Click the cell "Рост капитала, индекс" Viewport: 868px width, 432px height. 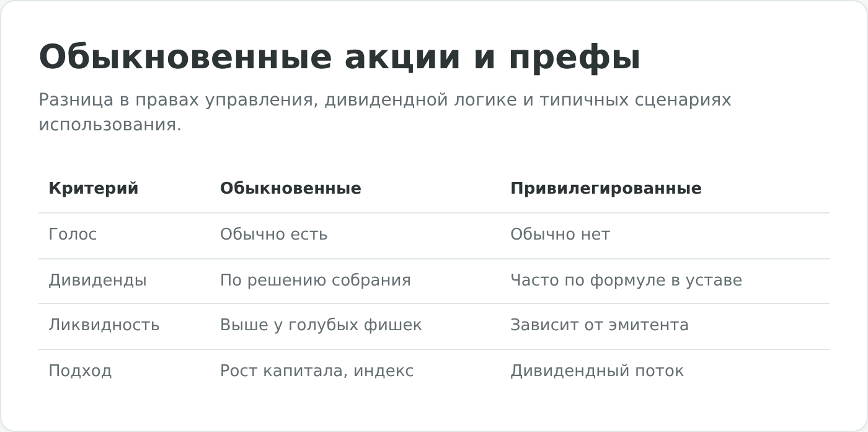[x=316, y=371]
